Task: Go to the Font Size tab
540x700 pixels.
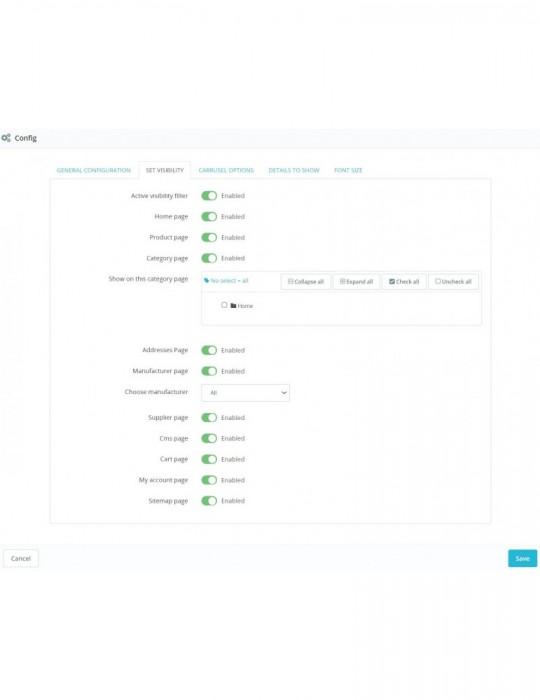Action: coord(348,171)
